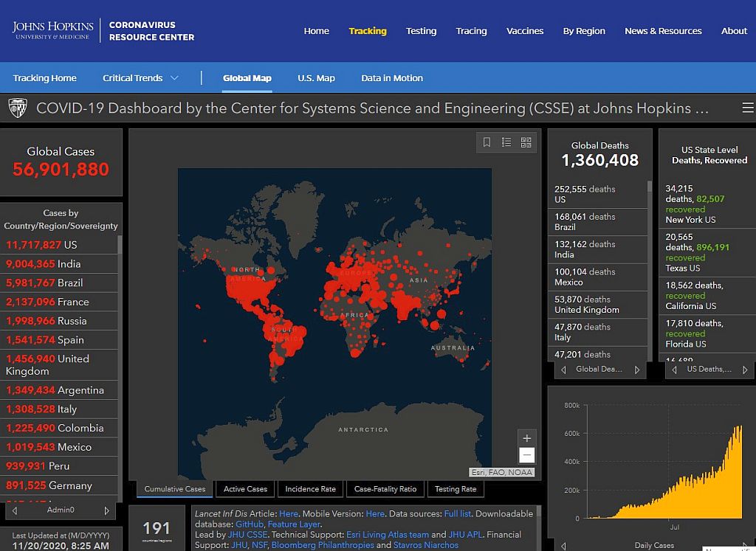The height and width of the screenshot is (551, 756).
Task: Open the Full list data sources link
Action: coord(457,514)
